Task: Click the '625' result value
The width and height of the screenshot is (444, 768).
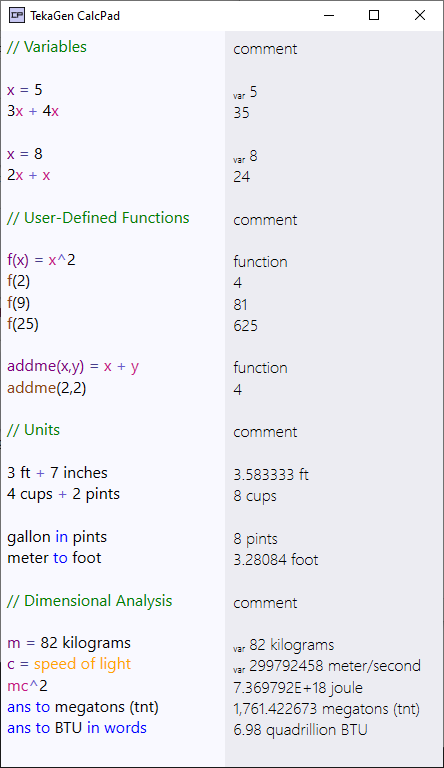Action: [245, 326]
